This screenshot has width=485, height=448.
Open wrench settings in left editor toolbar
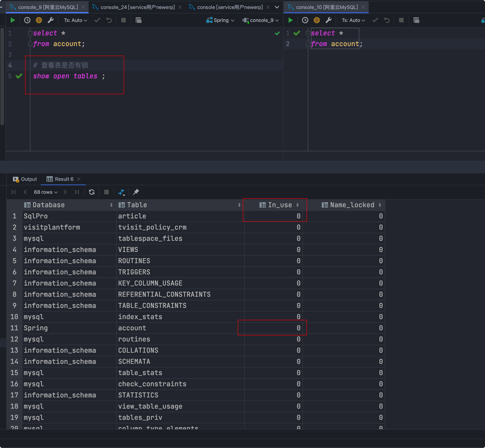point(50,20)
